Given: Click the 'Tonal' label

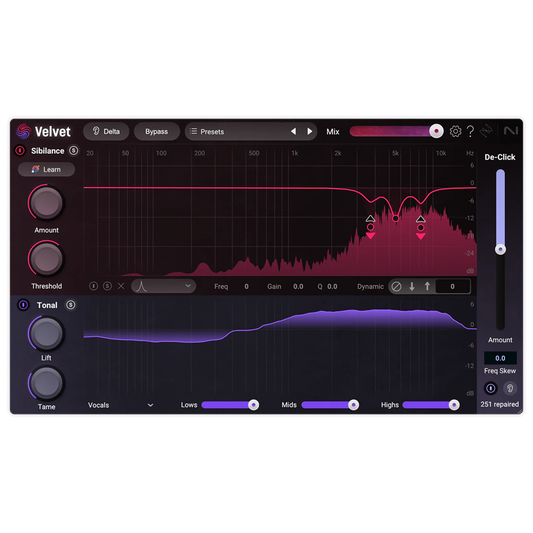Looking at the screenshot, I should click(x=47, y=305).
